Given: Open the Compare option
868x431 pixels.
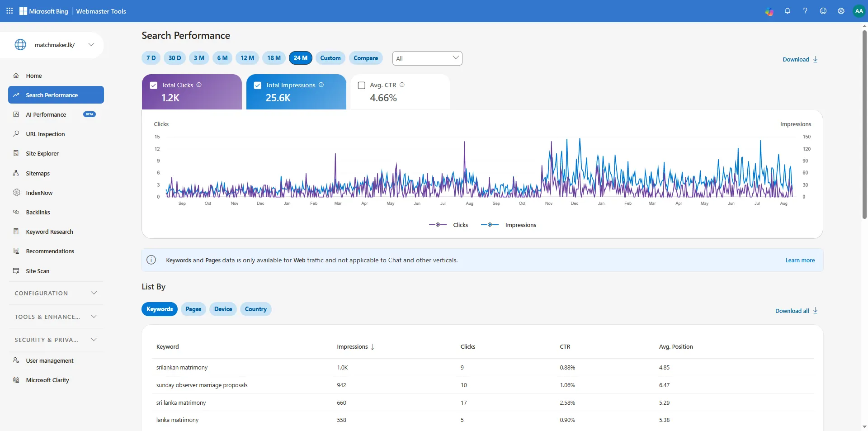Looking at the screenshot, I should pyautogui.click(x=366, y=58).
